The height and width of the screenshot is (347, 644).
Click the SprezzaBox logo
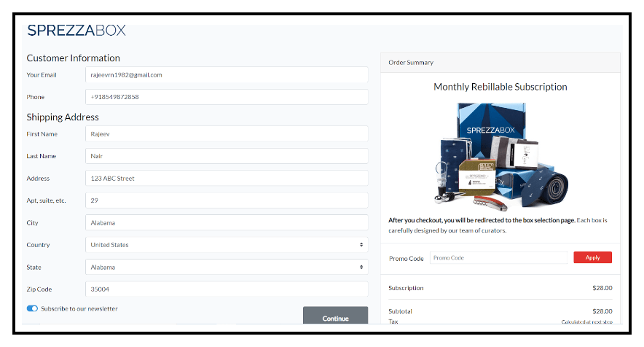tap(76, 31)
